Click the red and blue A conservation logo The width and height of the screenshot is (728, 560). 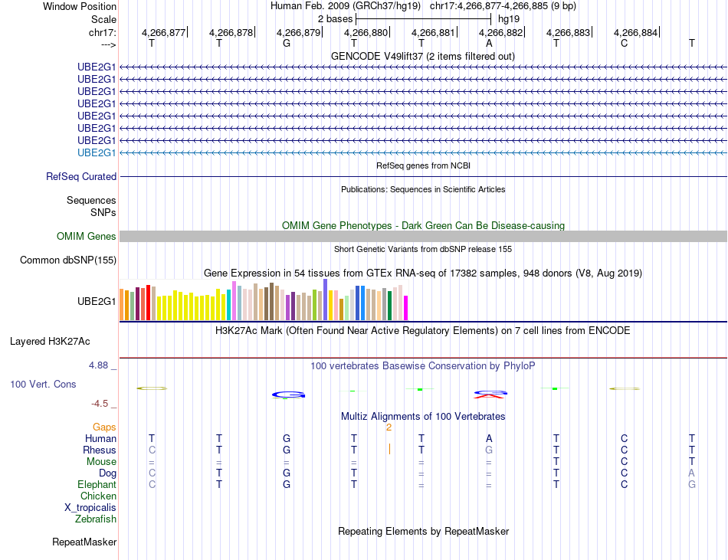[x=490, y=395]
